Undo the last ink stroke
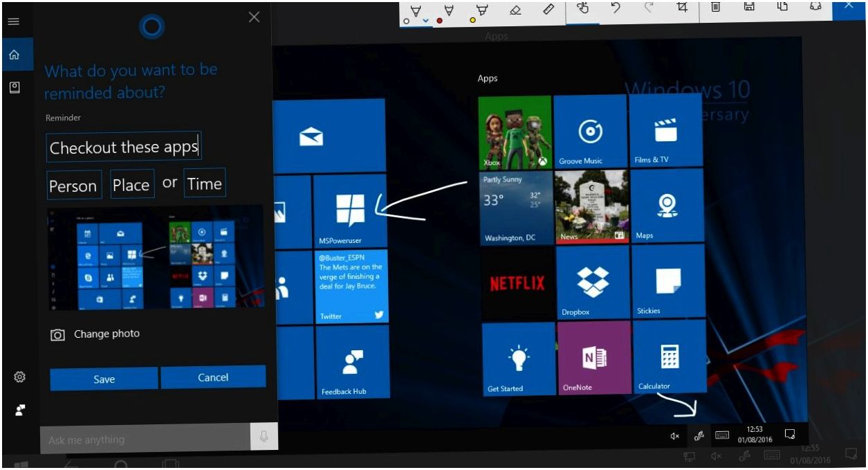Screen dimensions: 868x470 [x=615, y=8]
